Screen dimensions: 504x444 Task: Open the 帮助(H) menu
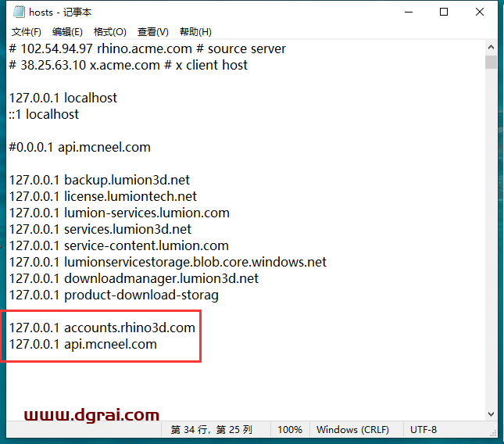[195, 32]
